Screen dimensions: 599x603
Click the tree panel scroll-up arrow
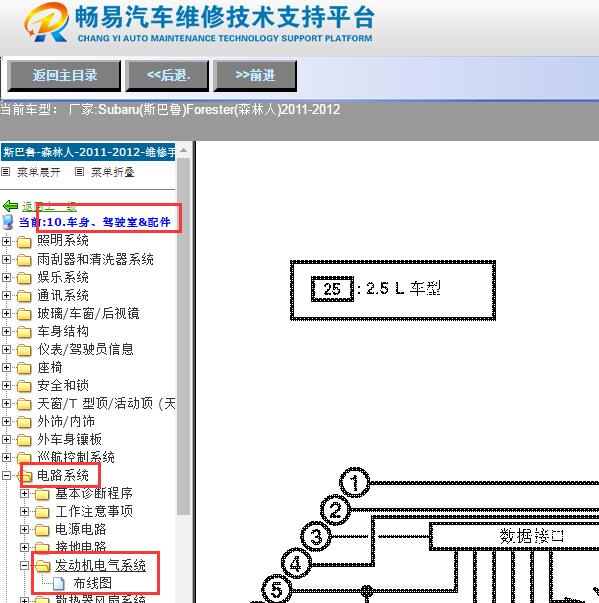(x=184, y=150)
